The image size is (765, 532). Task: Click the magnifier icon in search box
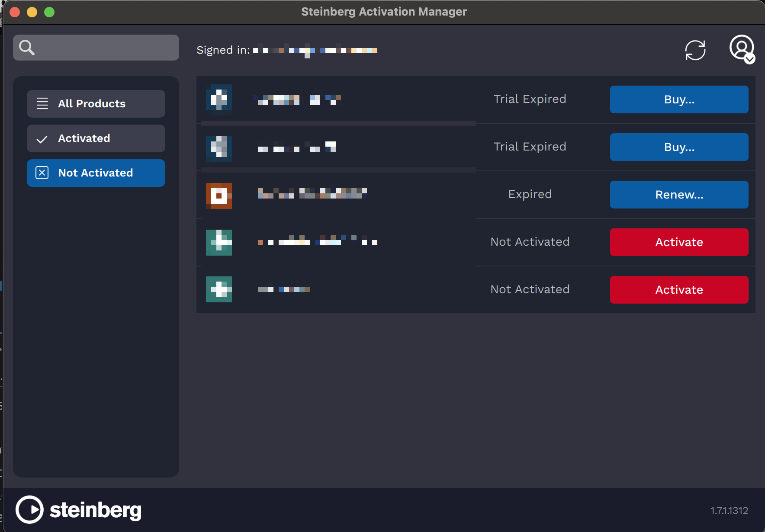27,48
